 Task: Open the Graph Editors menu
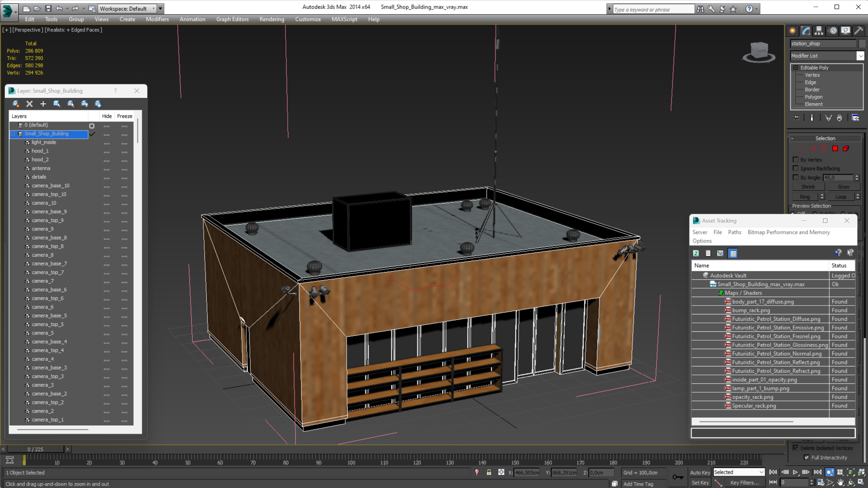pos(232,19)
